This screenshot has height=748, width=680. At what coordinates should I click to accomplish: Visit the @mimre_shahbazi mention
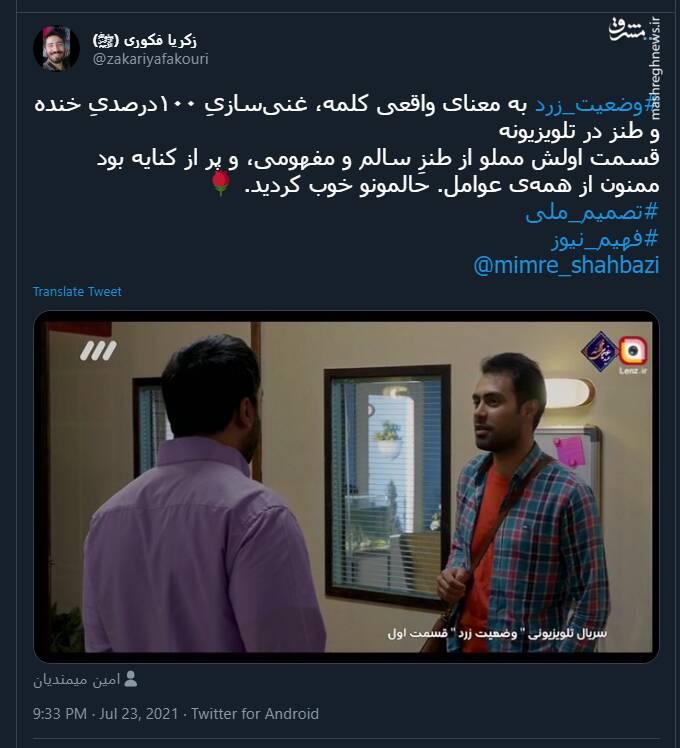pyautogui.click(x=566, y=265)
